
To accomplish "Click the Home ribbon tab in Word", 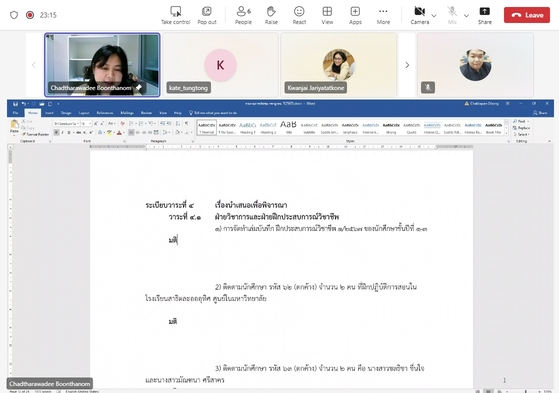I will pos(32,113).
